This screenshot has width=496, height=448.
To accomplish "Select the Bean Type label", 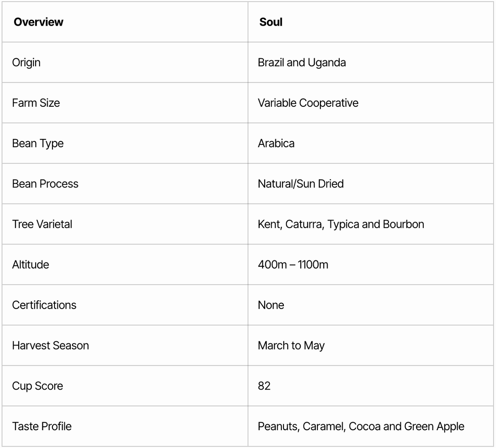I will [38, 144].
